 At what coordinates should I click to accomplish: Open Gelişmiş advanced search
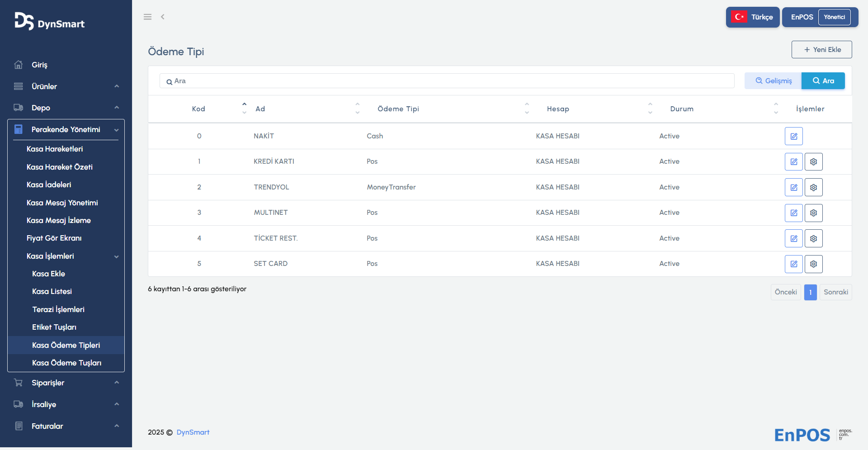(773, 81)
